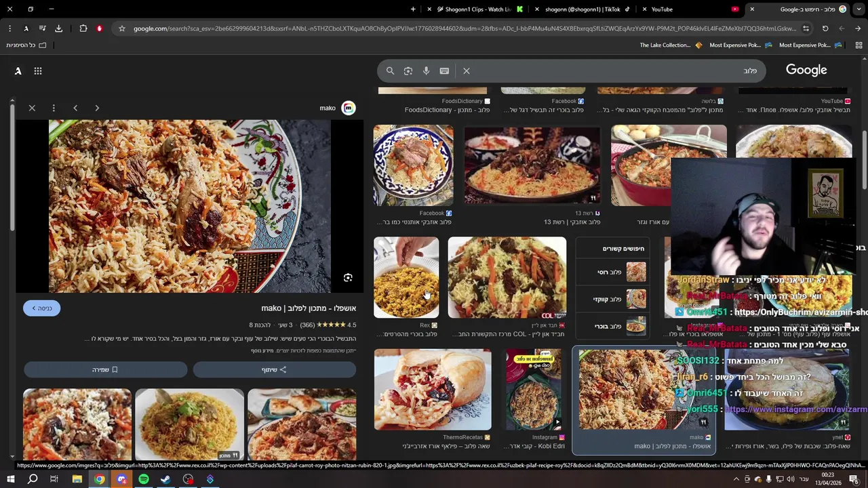
Task: Click the mako source icon in preview header
Action: 349,108
